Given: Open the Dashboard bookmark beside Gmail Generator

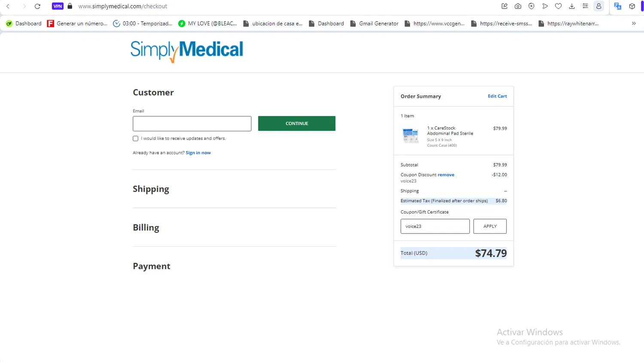Looking at the screenshot, I should (x=327, y=24).
